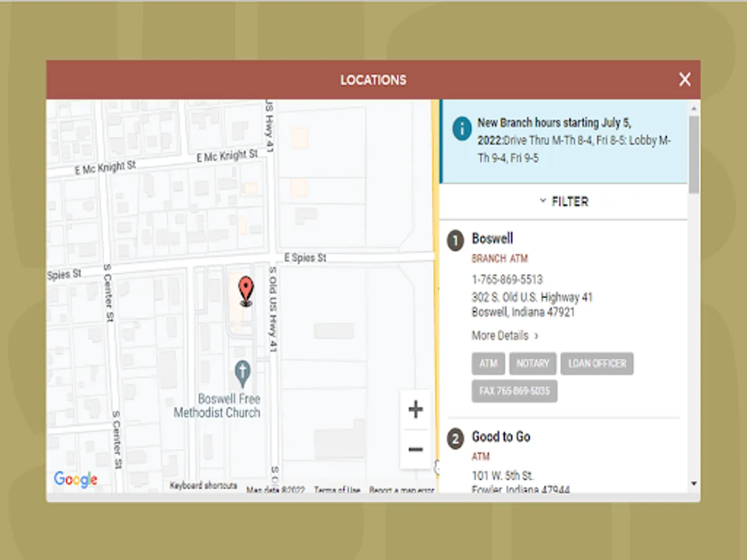Click the ATM tag under Boswell
The image size is (747, 560).
click(x=489, y=363)
